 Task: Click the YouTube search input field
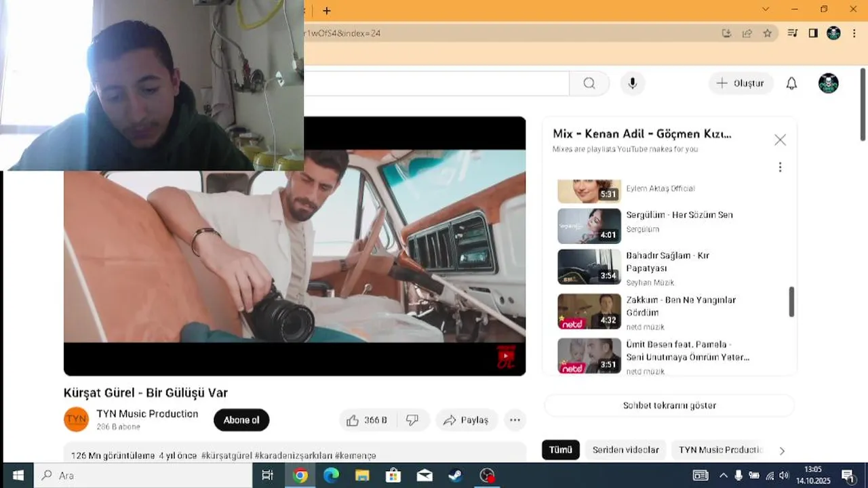point(436,83)
